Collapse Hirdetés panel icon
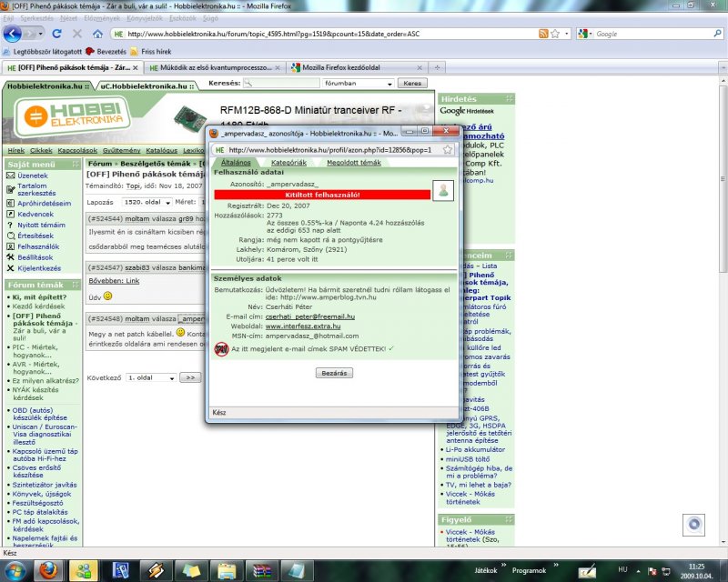 click(x=510, y=99)
